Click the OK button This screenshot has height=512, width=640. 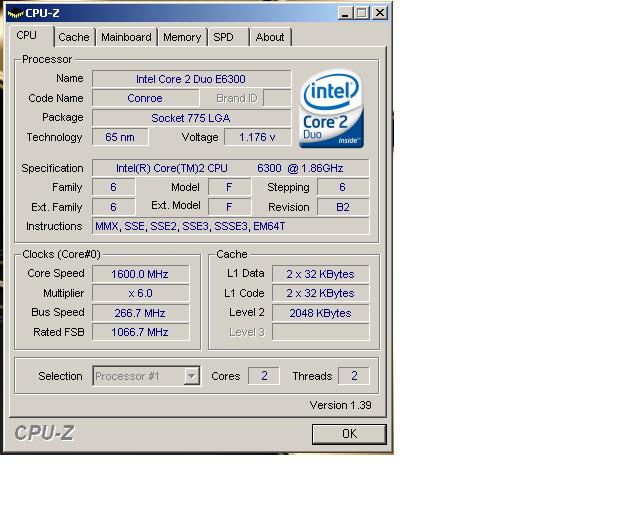click(349, 434)
